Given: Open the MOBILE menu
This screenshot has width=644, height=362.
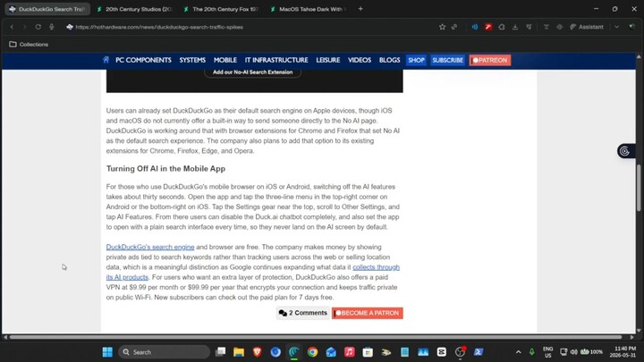Looking at the screenshot, I should 225,60.
